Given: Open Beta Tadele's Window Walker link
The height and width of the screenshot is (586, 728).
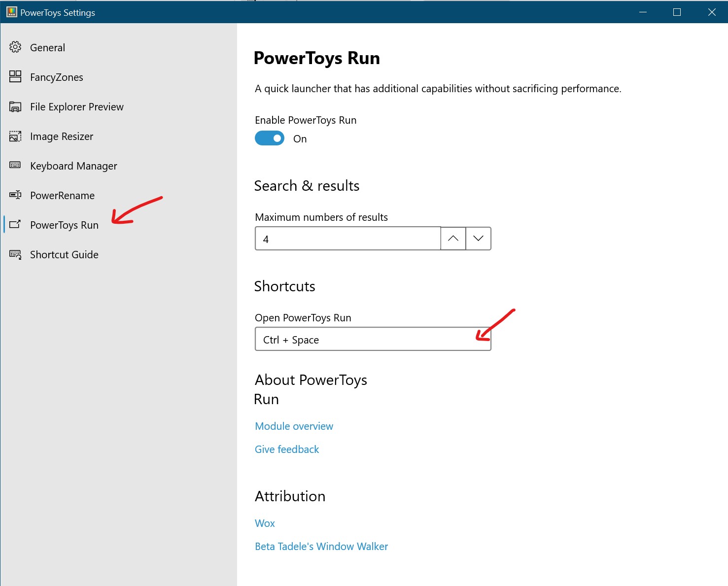Looking at the screenshot, I should pos(321,547).
